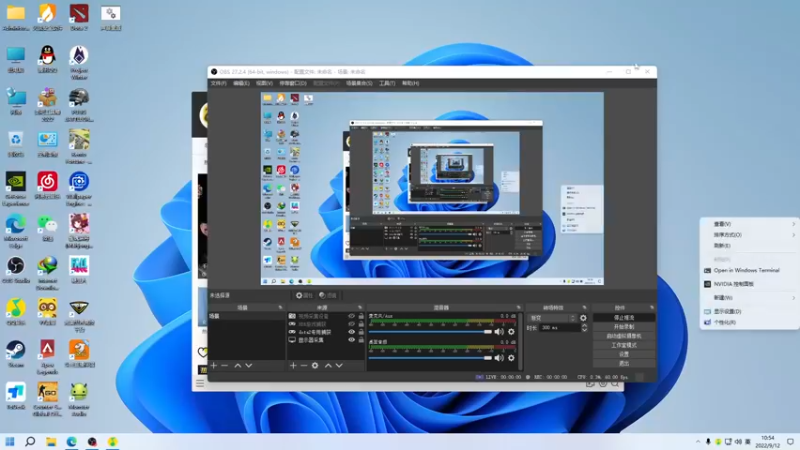Viewport: 800px width, 450px height.
Task: Open the Steam desktop shortcut
Action: [16, 354]
